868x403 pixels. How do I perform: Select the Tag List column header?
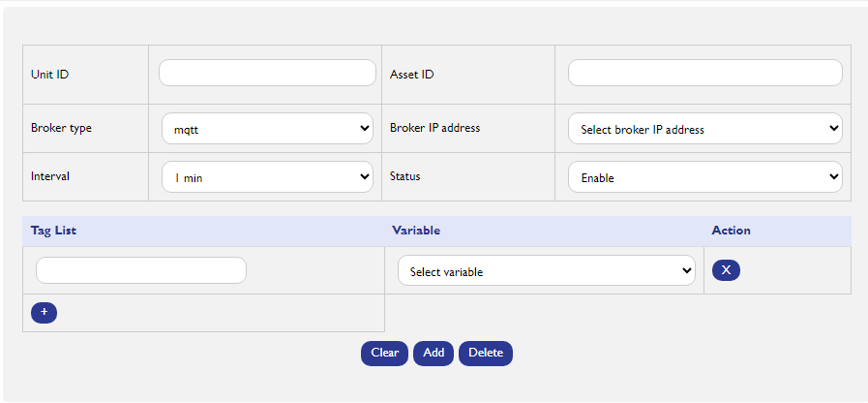click(x=53, y=231)
